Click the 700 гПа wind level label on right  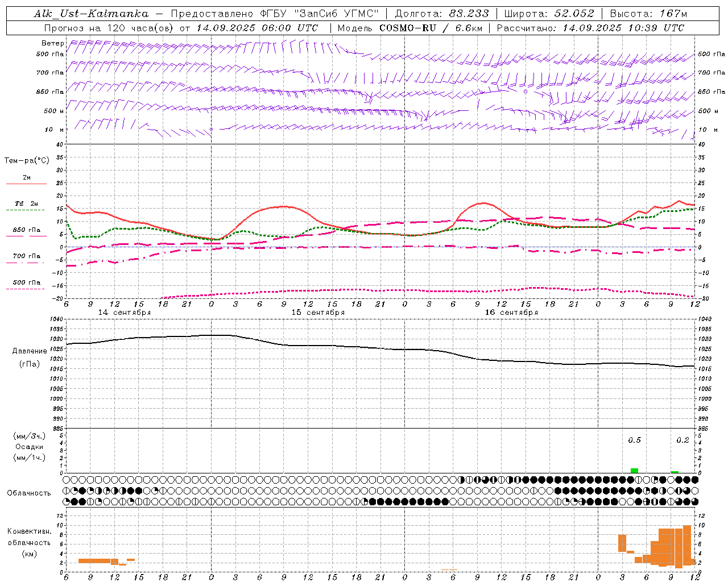point(712,73)
